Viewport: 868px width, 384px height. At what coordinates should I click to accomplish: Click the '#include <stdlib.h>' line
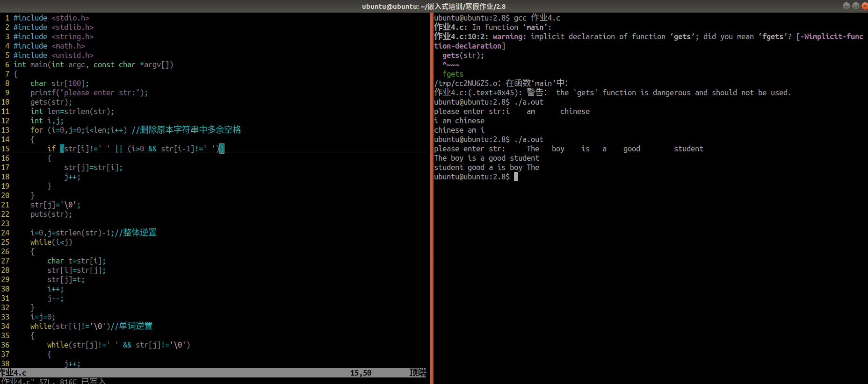pos(53,27)
